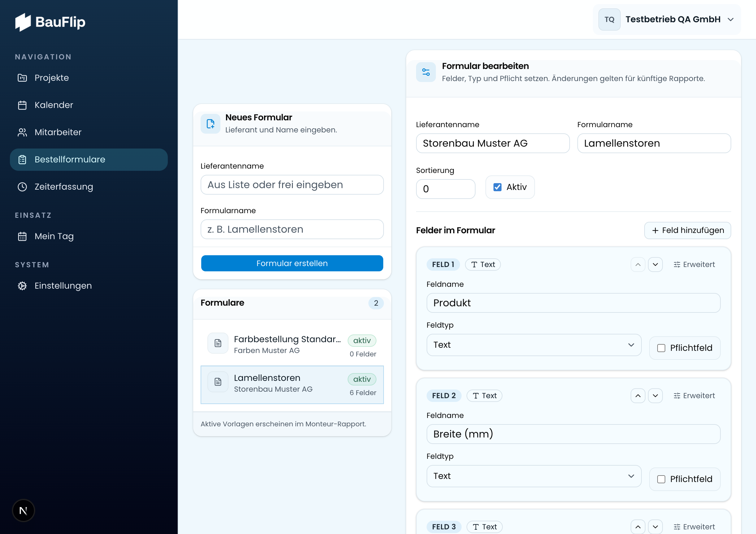This screenshot has height=534, width=756.
Task: Open Feldtyp dropdown for Feld 2
Action: [x=534, y=476]
